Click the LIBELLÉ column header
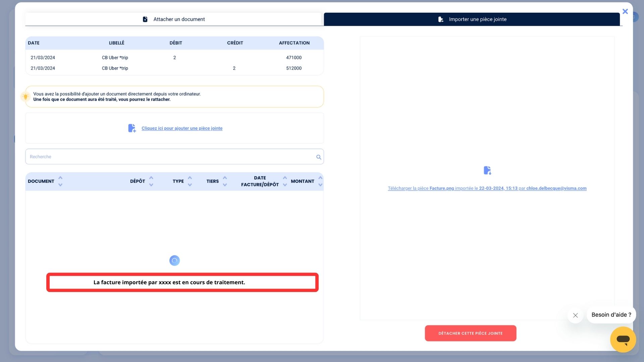The width and height of the screenshot is (644, 362). click(117, 43)
